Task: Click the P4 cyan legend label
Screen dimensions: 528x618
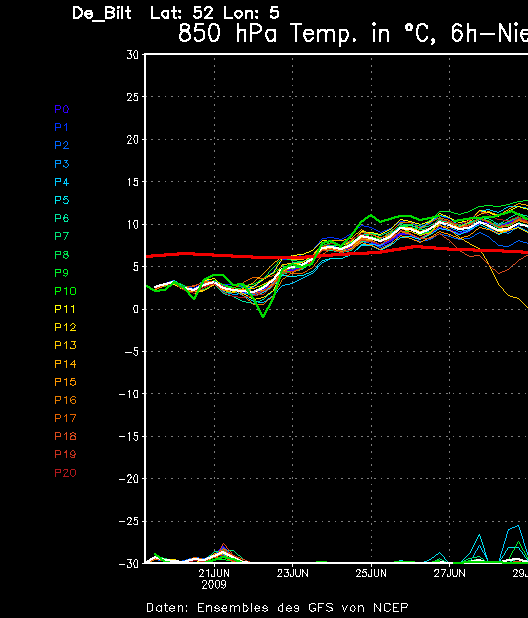Action: pos(62,182)
